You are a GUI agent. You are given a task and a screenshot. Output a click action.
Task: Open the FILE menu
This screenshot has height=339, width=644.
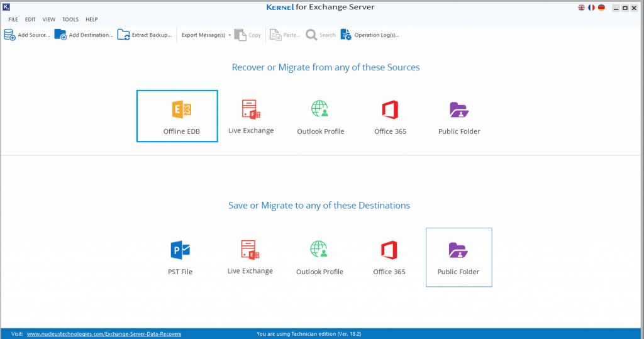(13, 19)
